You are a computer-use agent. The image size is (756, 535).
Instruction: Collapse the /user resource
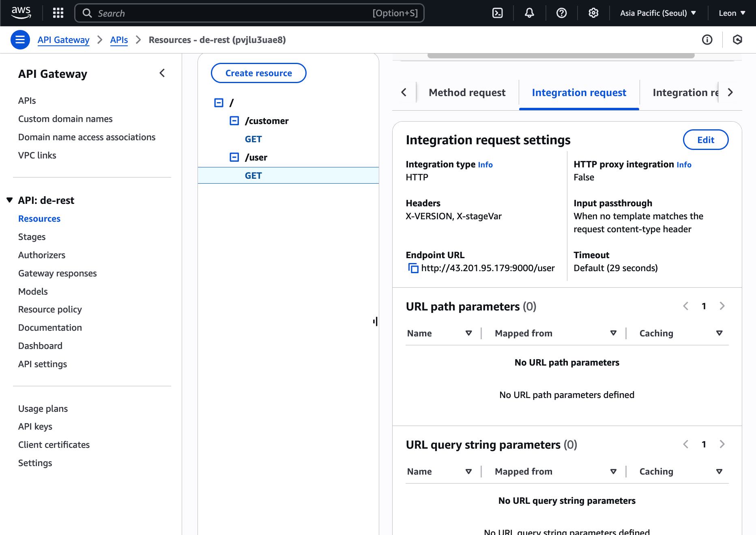[x=234, y=157]
